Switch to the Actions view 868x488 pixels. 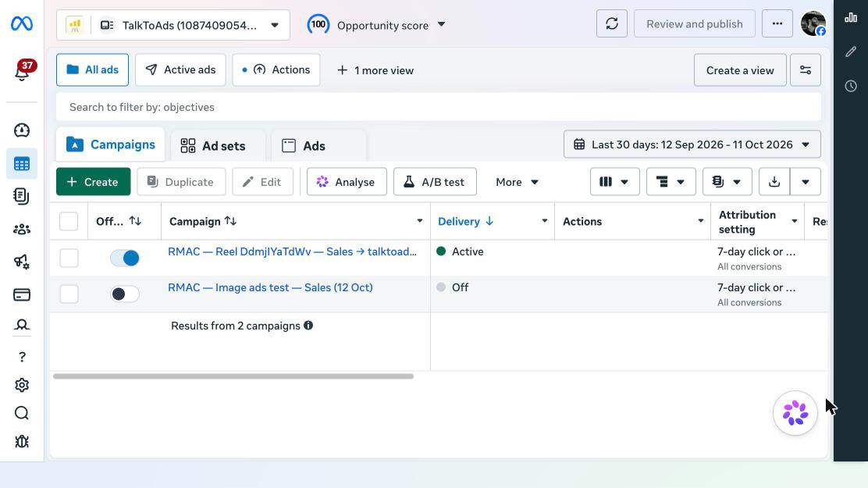[x=276, y=69]
